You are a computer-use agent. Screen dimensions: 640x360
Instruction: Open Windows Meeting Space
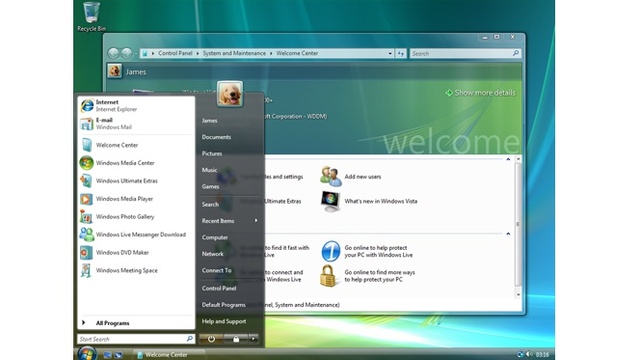(x=136, y=271)
